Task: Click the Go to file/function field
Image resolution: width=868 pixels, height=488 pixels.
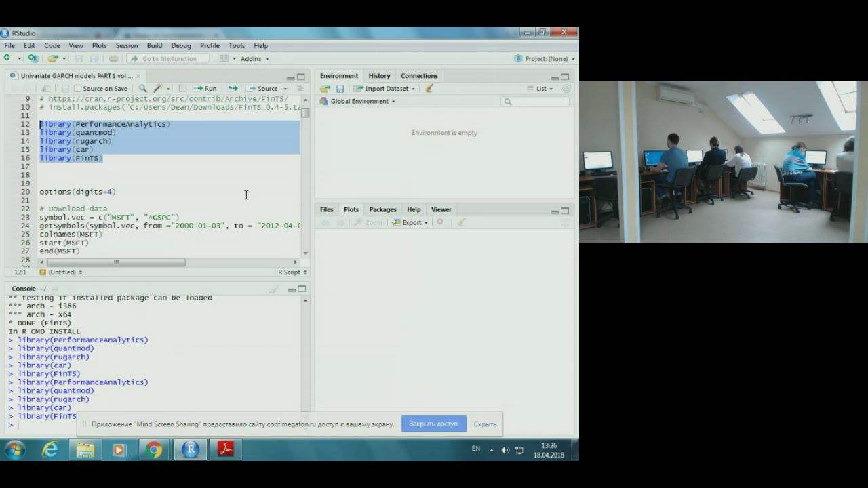Action: coord(167,59)
